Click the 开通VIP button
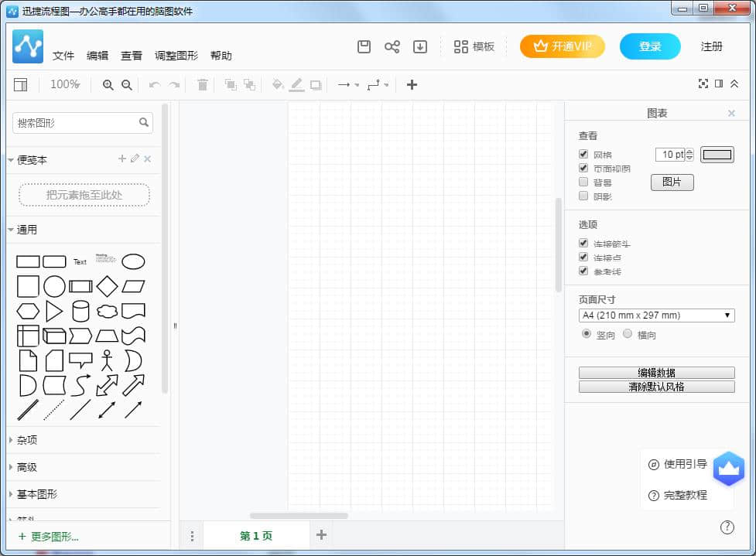This screenshot has width=756, height=556. [563, 46]
